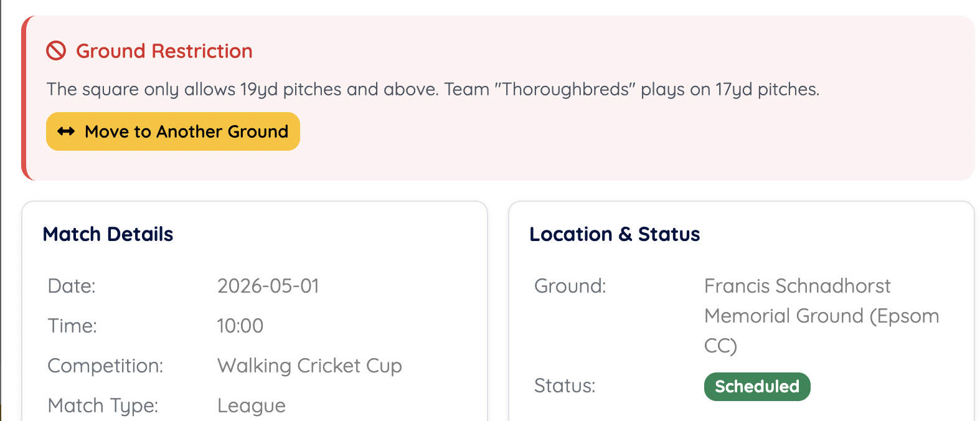Select the match date 2026-05-01
980x421 pixels.
[268, 286]
